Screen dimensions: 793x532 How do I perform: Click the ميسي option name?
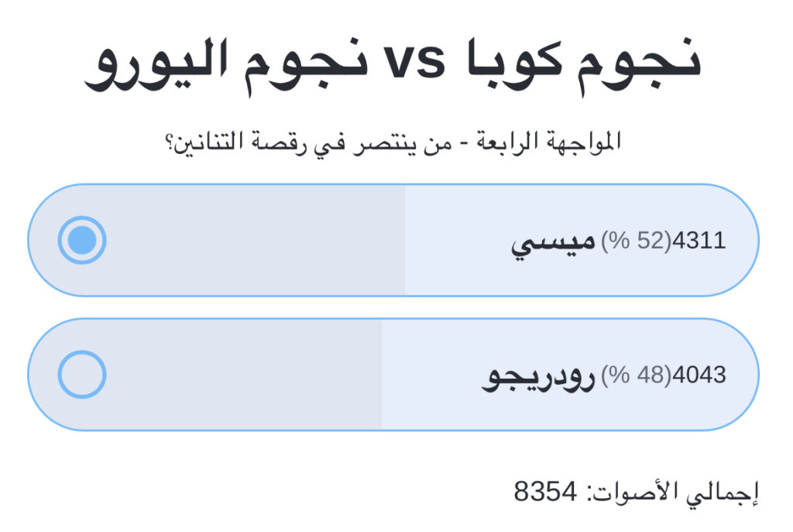(x=554, y=242)
